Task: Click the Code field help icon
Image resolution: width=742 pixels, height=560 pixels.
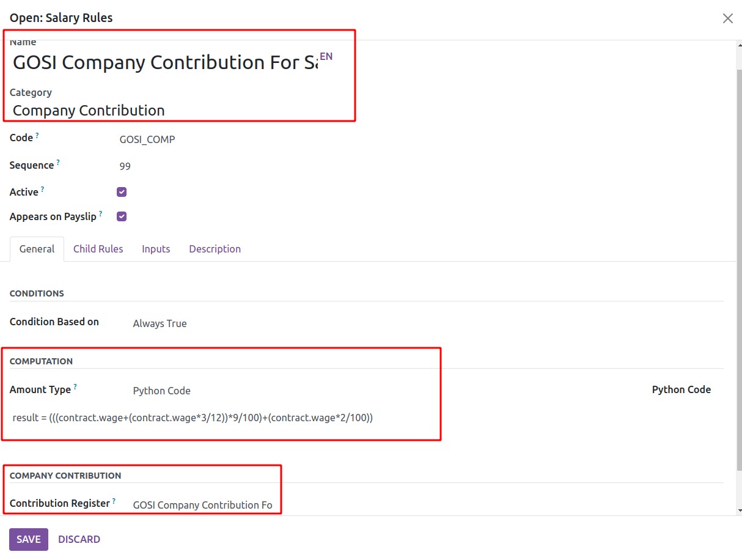Action: tap(37, 135)
